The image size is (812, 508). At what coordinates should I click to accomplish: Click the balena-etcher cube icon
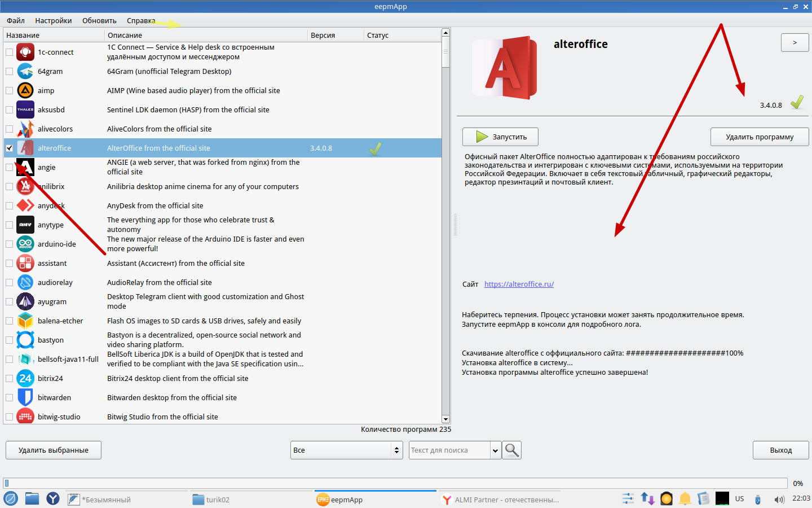point(25,321)
